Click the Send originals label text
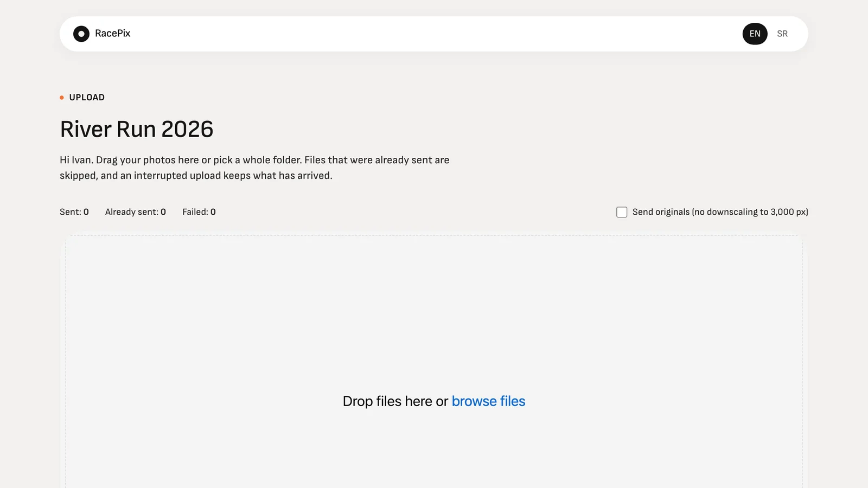 (x=720, y=212)
